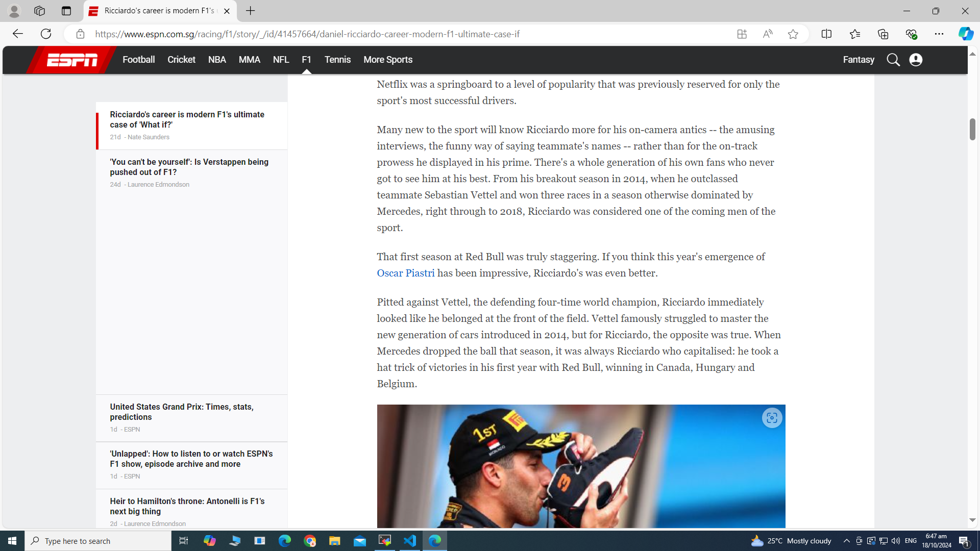Open the vertical tabs actions menu
This screenshot has height=551, width=980.
[x=66, y=11]
